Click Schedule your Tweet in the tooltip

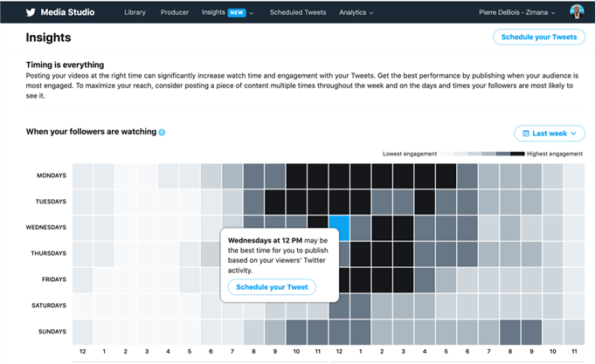(272, 286)
